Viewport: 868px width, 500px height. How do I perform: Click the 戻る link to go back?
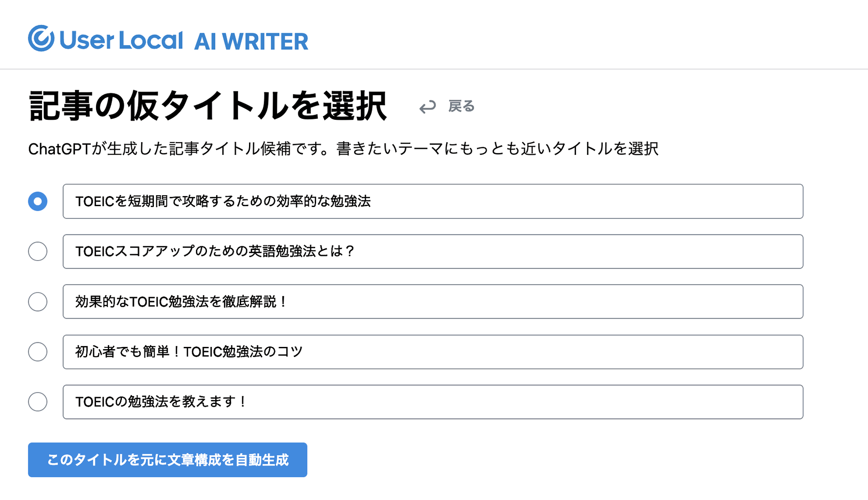(460, 106)
